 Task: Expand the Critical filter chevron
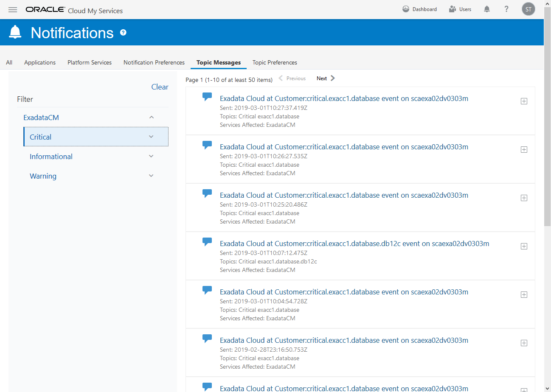pyautogui.click(x=151, y=137)
